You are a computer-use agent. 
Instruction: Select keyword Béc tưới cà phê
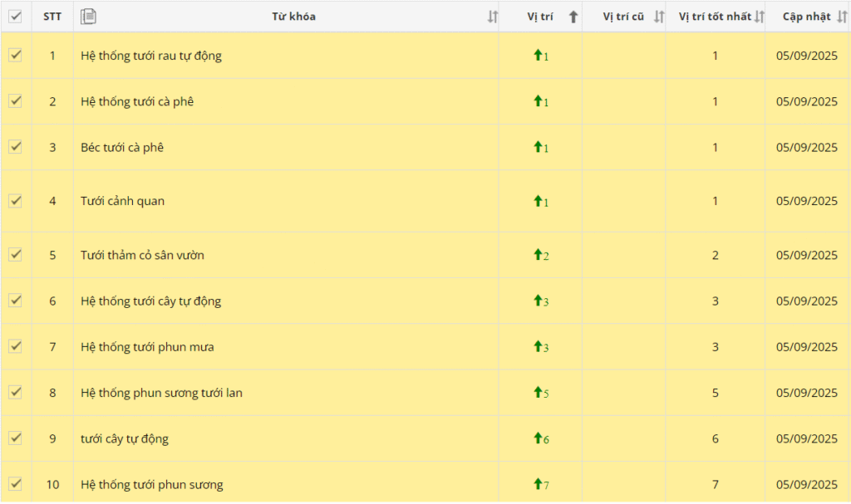pyautogui.click(x=122, y=147)
